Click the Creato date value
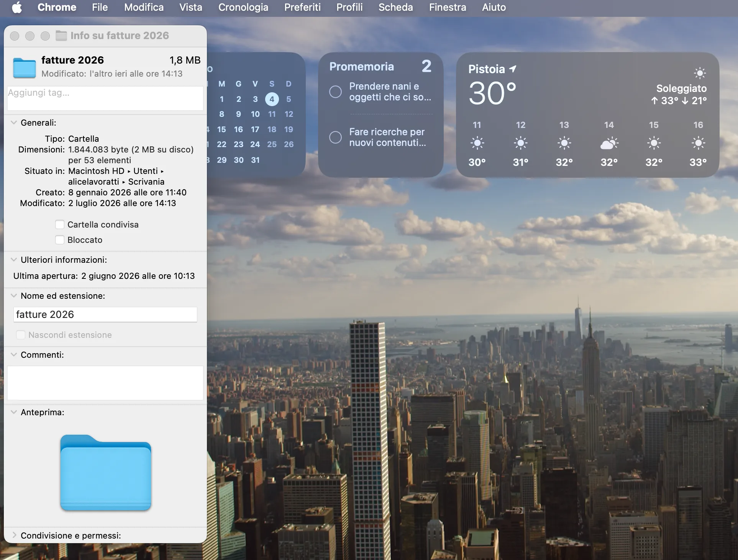738x560 pixels. point(127,192)
